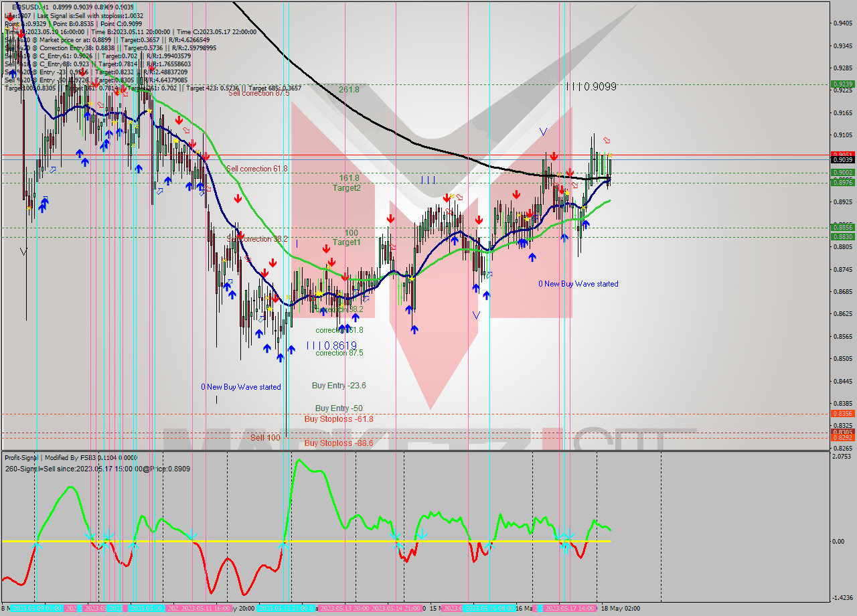This screenshot has height=616, width=857.
Task: Select the 'Buy Entry -23.6' label
Action: click(339, 386)
